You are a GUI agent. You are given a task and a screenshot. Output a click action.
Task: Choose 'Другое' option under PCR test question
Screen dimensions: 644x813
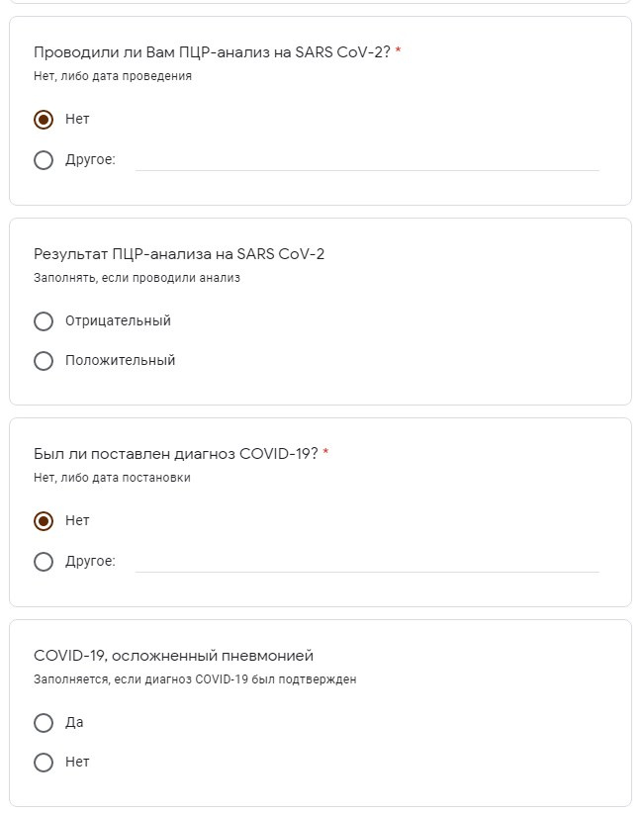(x=44, y=159)
